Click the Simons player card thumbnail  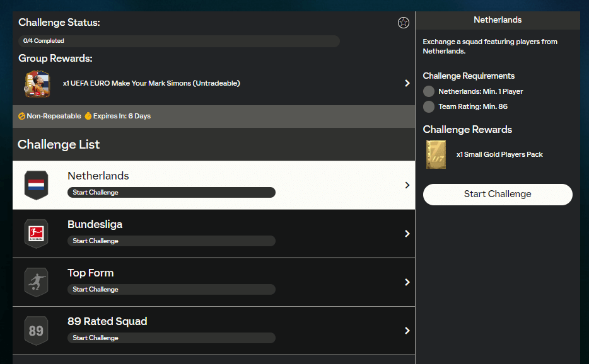coord(37,84)
